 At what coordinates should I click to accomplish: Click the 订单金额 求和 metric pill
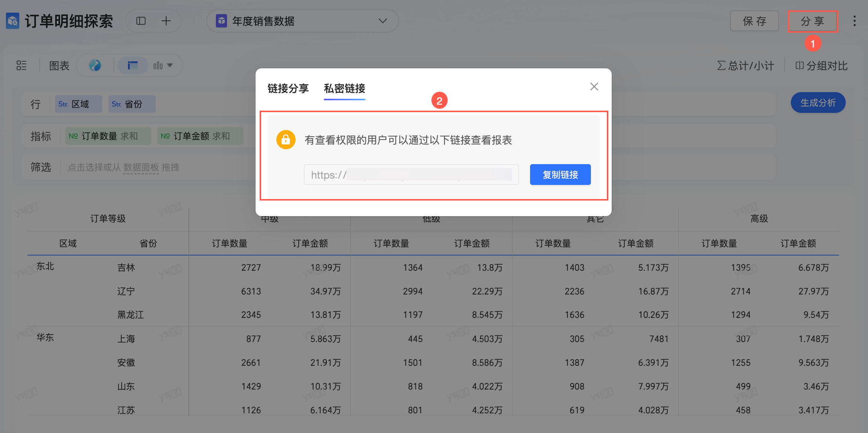point(200,136)
